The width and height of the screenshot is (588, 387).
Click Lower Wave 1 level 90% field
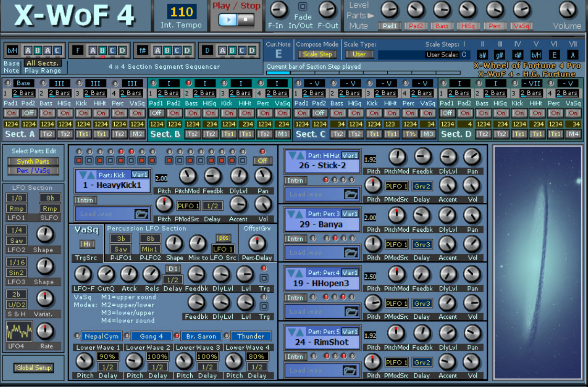coord(107,357)
